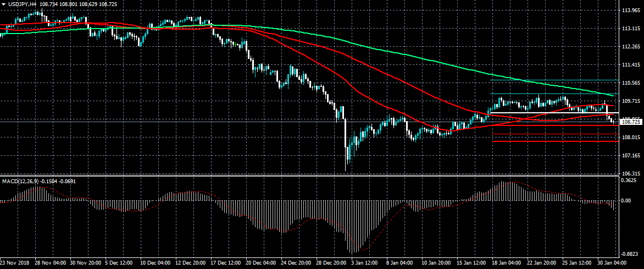Viewport: 644px width, 269px height.
Task: Click the 108.015 price axis label
Action: click(x=630, y=138)
